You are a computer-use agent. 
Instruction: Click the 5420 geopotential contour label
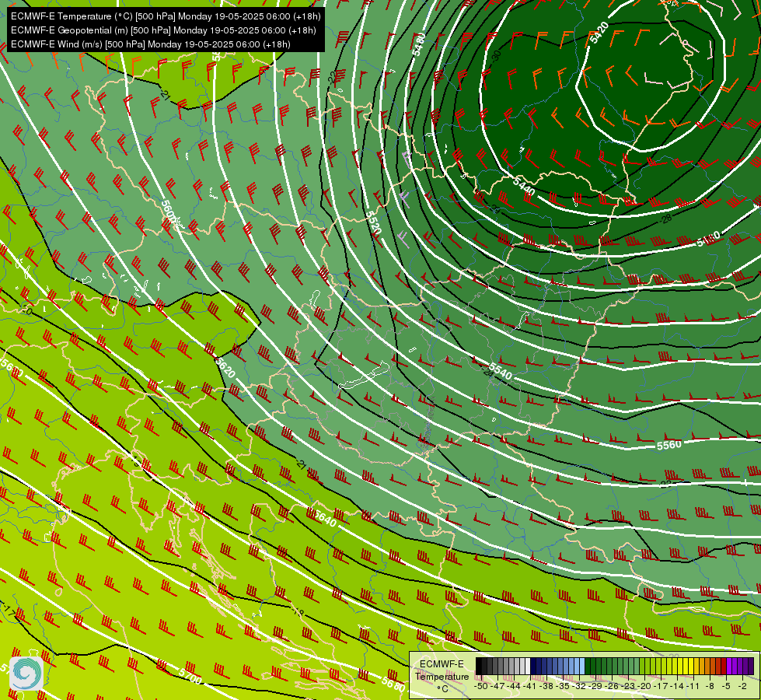pos(599,33)
